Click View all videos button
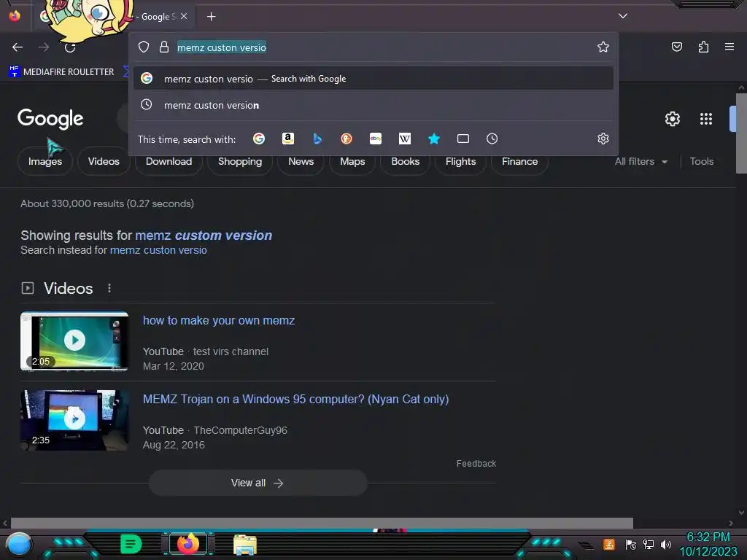This screenshot has height=560, width=747. (x=258, y=483)
